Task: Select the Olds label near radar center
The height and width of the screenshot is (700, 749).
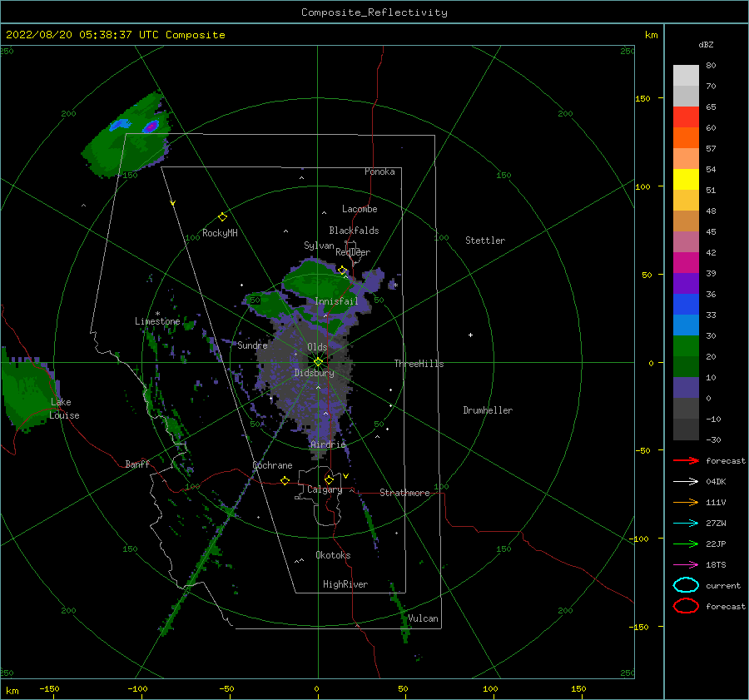Action: pyautogui.click(x=317, y=347)
